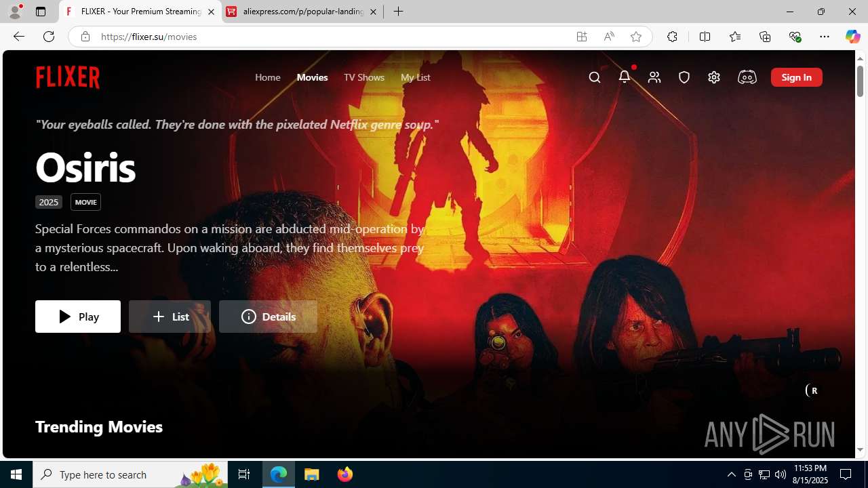
Task: Click the vertical scrollbar thumb
Action: pyautogui.click(x=860, y=81)
